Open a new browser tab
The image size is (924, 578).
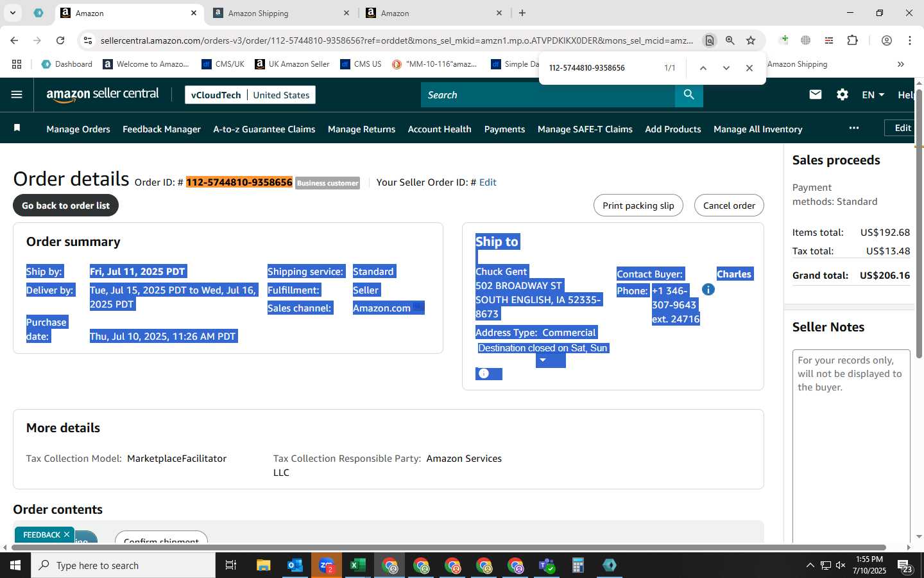click(x=522, y=13)
